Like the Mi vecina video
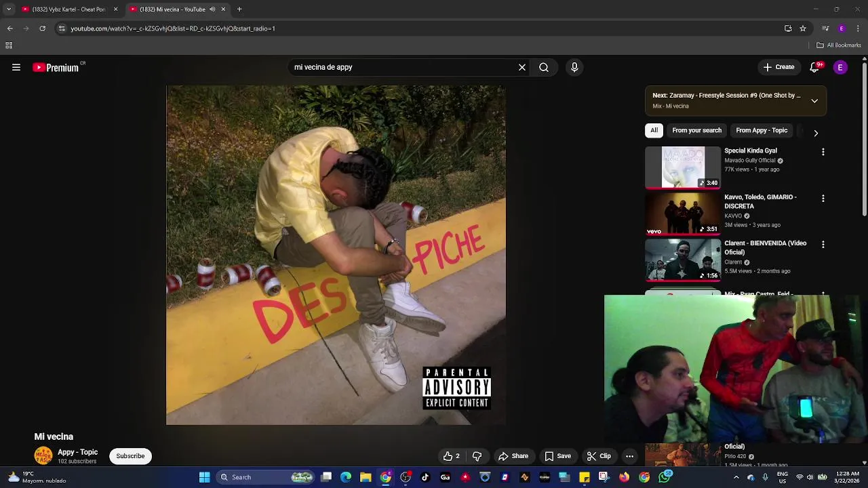This screenshot has width=868, height=488. click(451, 456)
